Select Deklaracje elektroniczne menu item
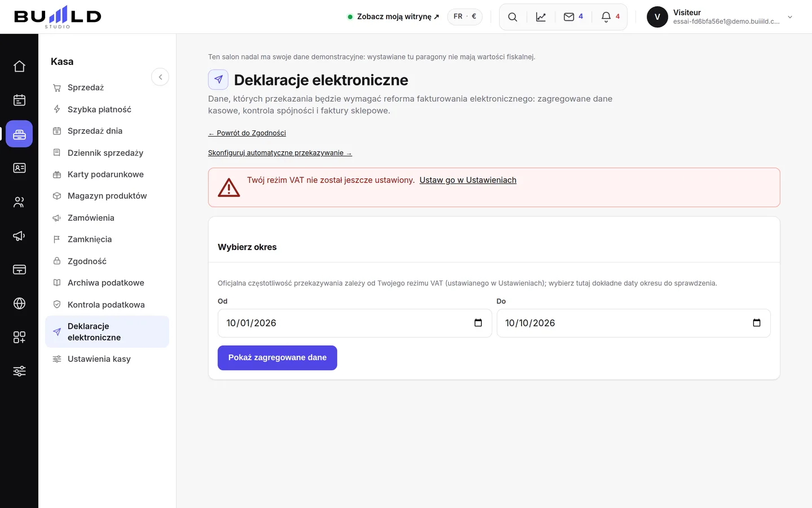 107,332
